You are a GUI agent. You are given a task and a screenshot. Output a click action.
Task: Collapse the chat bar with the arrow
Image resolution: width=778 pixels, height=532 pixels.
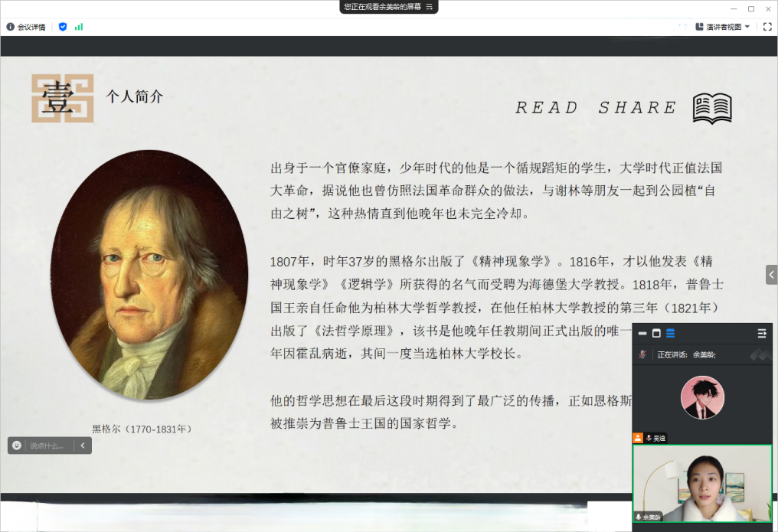click(83, 446)
